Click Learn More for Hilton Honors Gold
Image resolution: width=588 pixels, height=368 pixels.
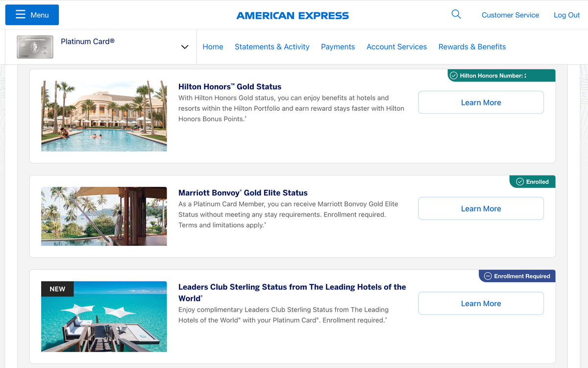[481, 103]
